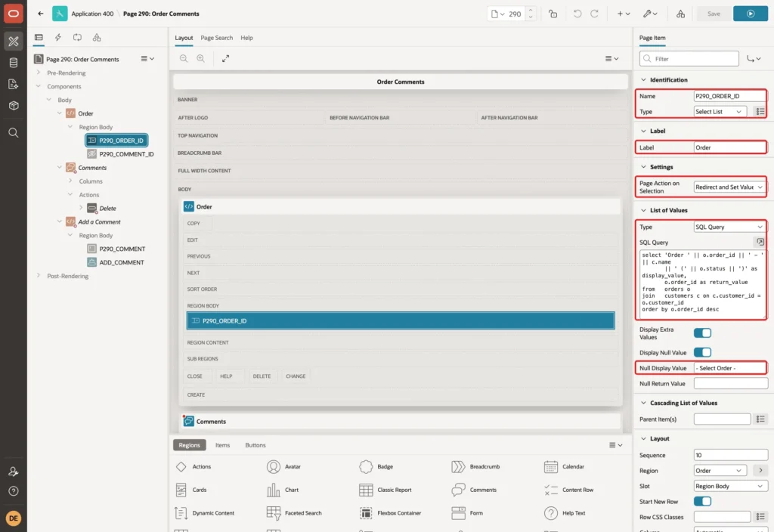Zoom in the layout view

coord(200,59)
